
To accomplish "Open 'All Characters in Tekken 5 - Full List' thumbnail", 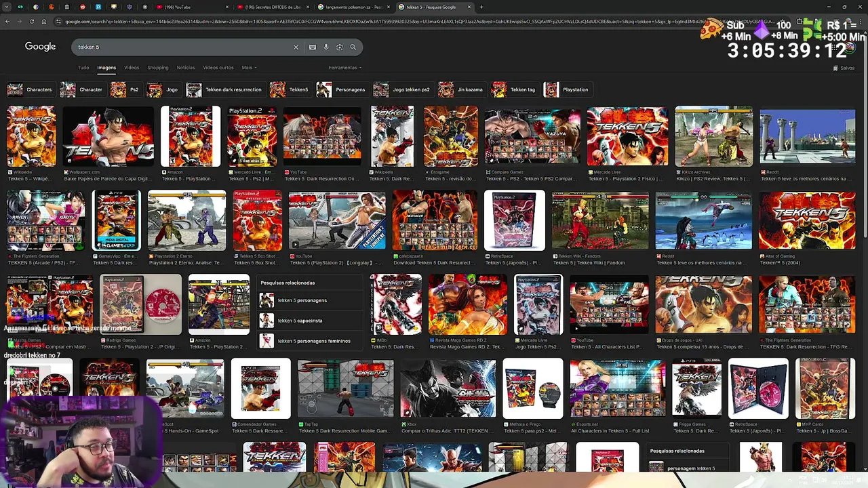I will point(618,389).
